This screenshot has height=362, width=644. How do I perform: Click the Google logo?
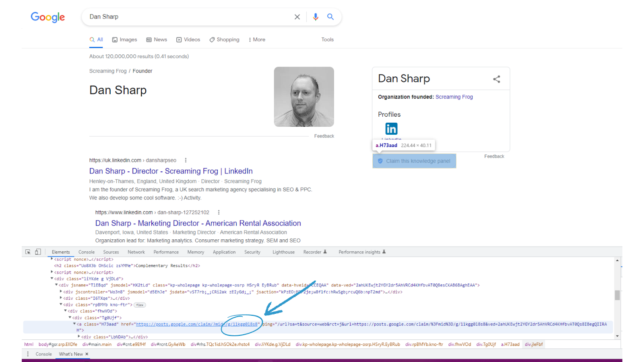click(x=48, y=17)
